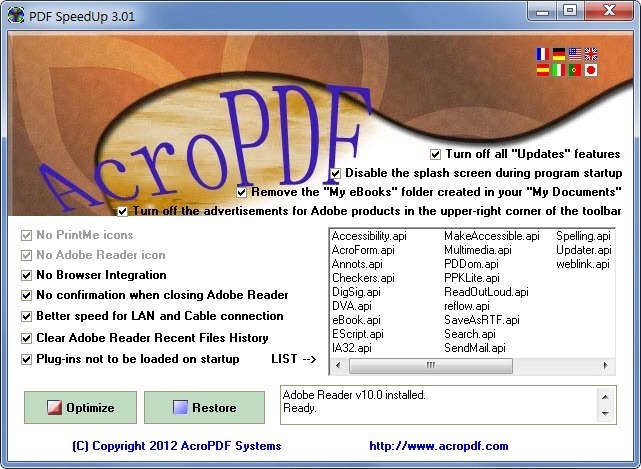Viewport: 641px width, 469px height.
Task: Toggle Turn off the advertisements checkbox
Action: pyautogui.click(x=122, y=211)
